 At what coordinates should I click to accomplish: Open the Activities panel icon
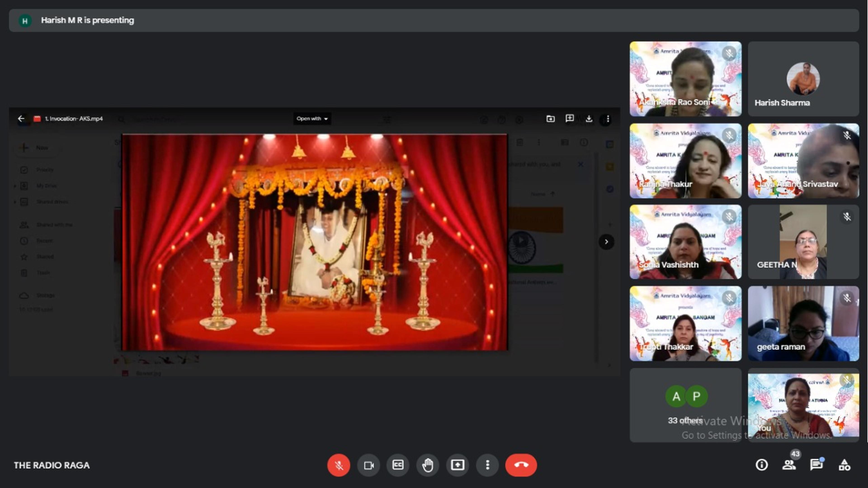pos(844,465)
